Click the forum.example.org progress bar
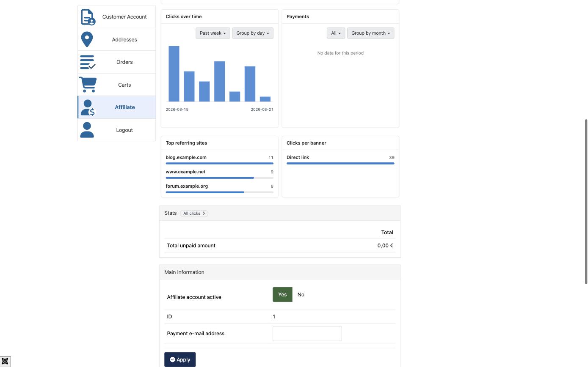The height and width of the screenshot is (367, 588). tap(219, 192)
